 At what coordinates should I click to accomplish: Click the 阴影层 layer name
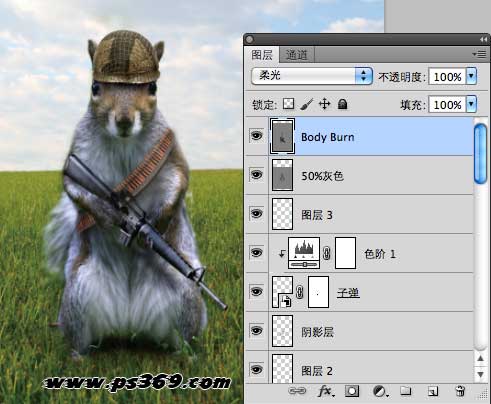317,332
